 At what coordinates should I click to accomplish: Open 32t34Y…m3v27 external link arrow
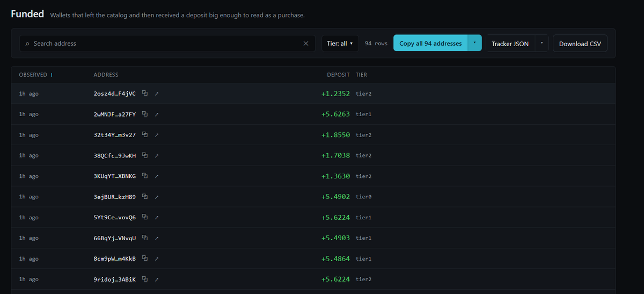[157, 135]
